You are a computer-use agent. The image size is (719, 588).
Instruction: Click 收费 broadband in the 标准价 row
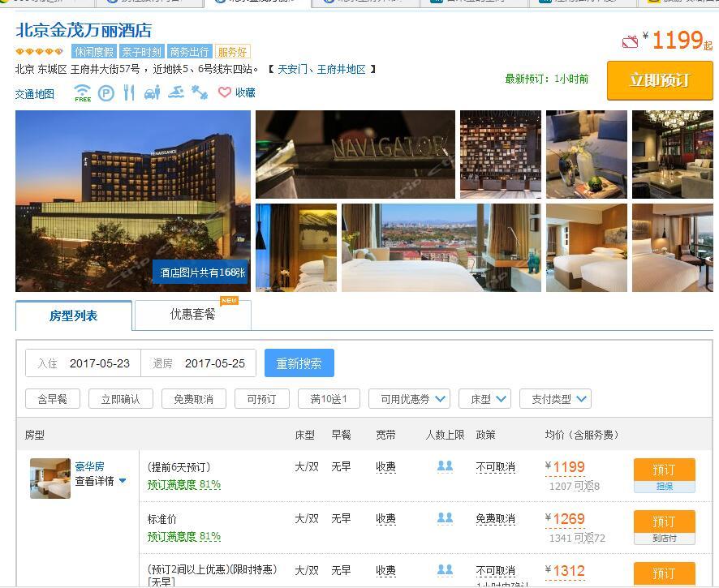click(385, 519)
